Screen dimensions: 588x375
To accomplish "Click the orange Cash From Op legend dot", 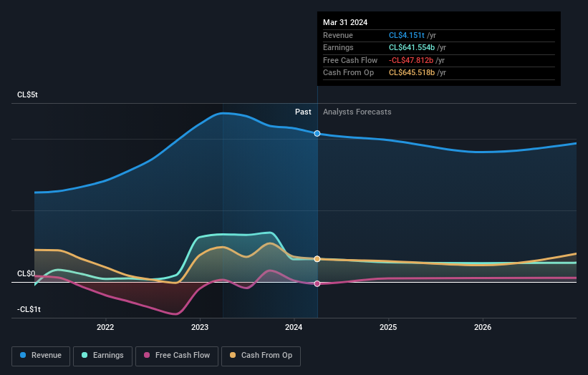I will coord(233,355).
